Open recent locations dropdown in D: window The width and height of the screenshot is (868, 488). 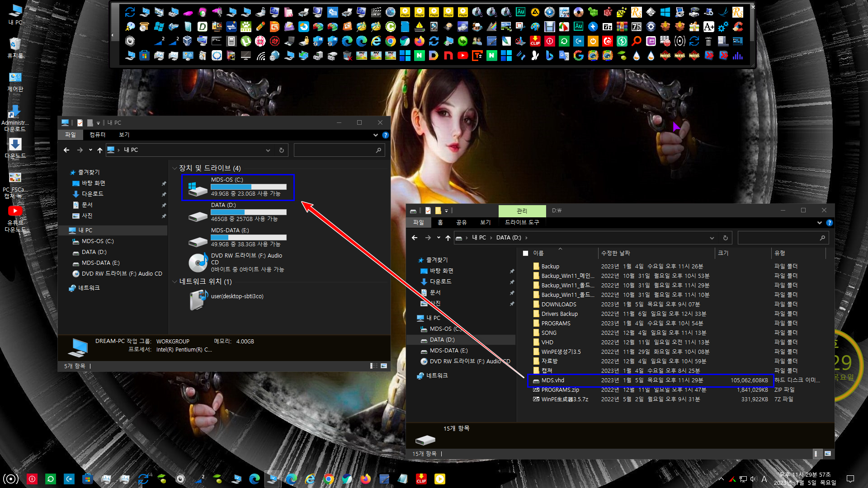pyautogui.click(x=439, y=238)
